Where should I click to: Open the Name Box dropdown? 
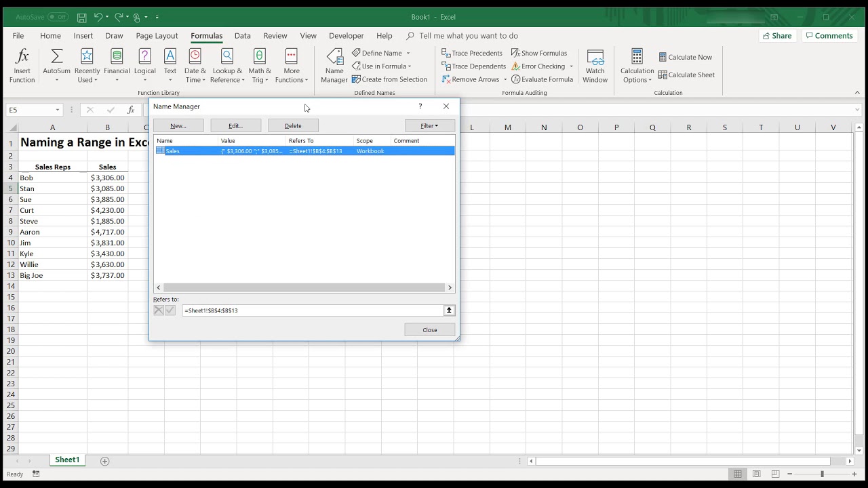tap(58, 110)
